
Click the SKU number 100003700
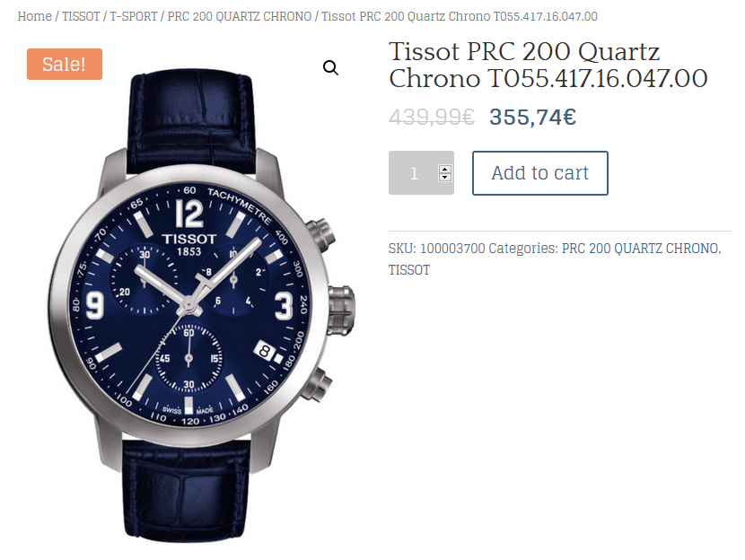tap(452, 248)
